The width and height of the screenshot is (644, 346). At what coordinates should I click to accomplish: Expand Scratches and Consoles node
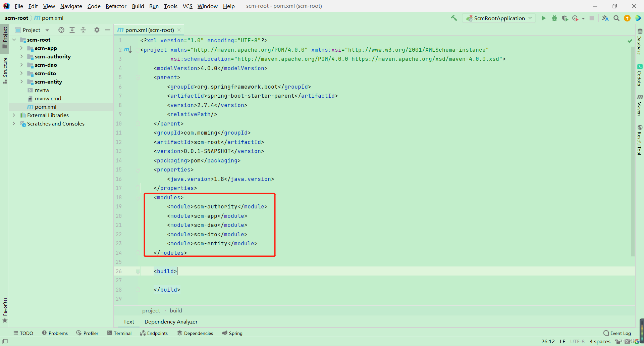pyautogui.click(x=14, y=123)
